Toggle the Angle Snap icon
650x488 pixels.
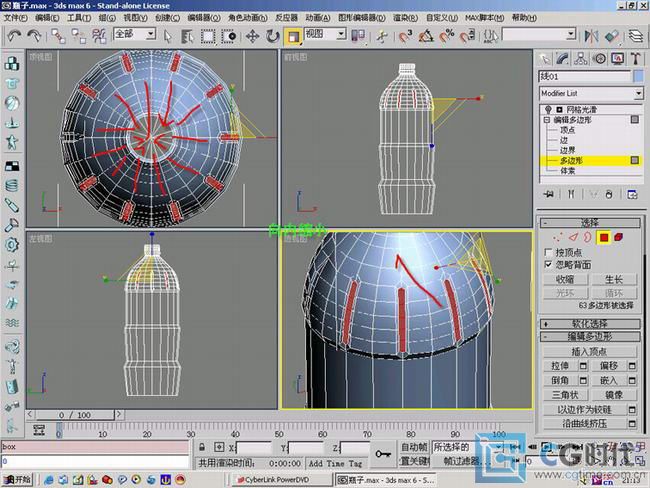(426, 36)
